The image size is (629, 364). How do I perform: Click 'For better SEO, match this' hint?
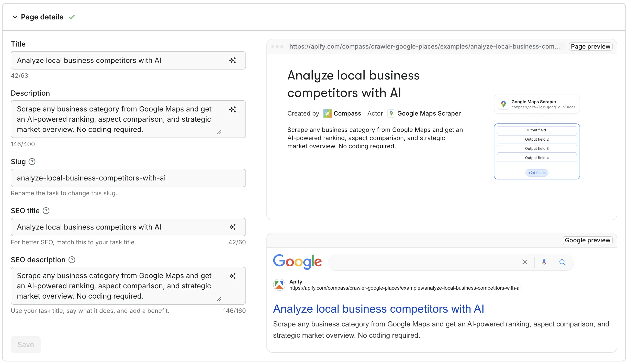[x=73, y=242]
